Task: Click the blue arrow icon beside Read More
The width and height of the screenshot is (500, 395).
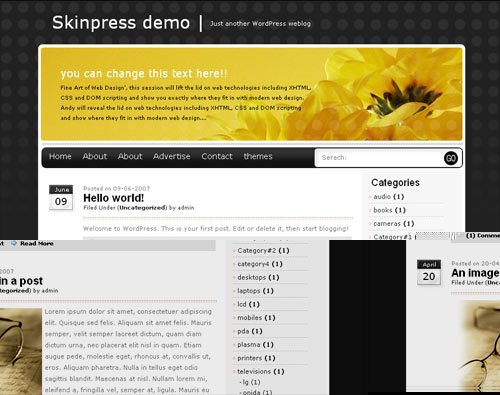Action: click(x=14, y=244)
